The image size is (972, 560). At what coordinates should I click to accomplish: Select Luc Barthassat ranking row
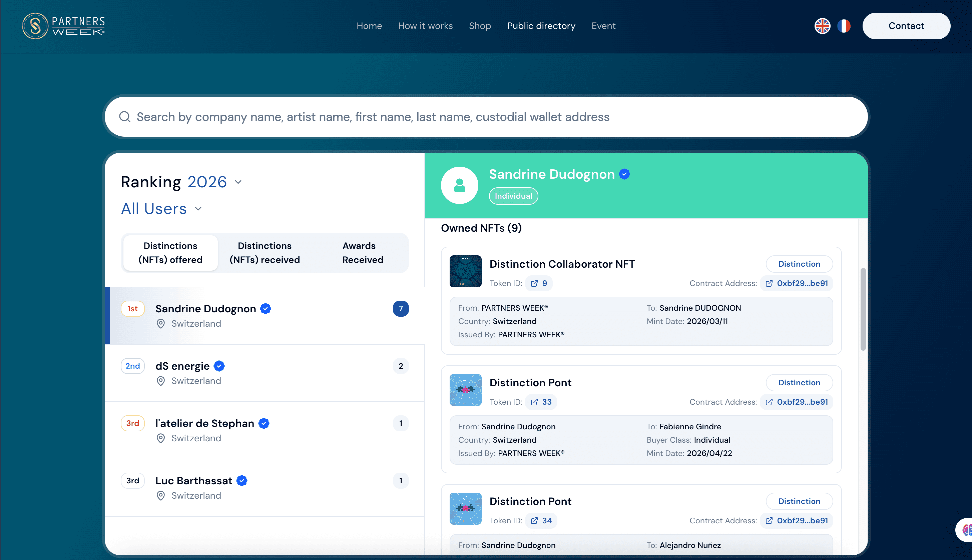pos(265,487)
